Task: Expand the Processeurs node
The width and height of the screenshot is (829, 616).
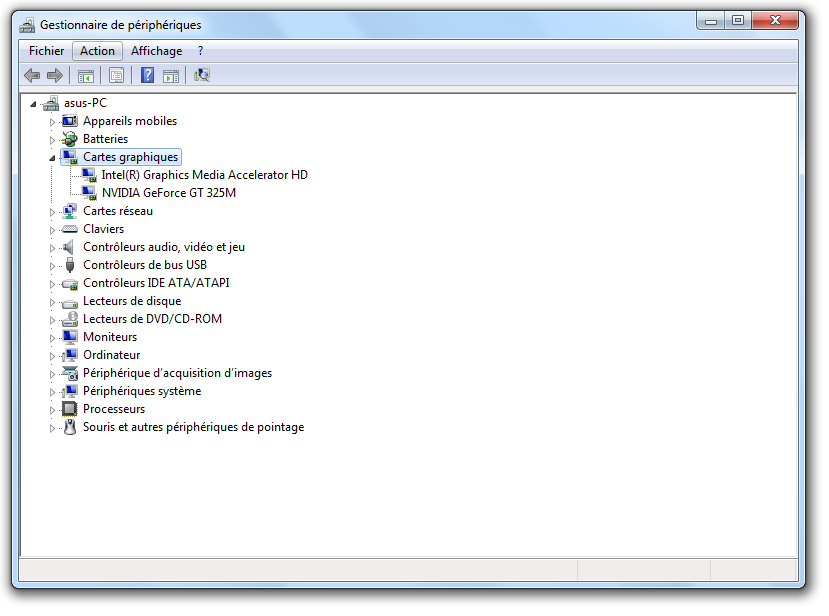Action: coord(52,410)
